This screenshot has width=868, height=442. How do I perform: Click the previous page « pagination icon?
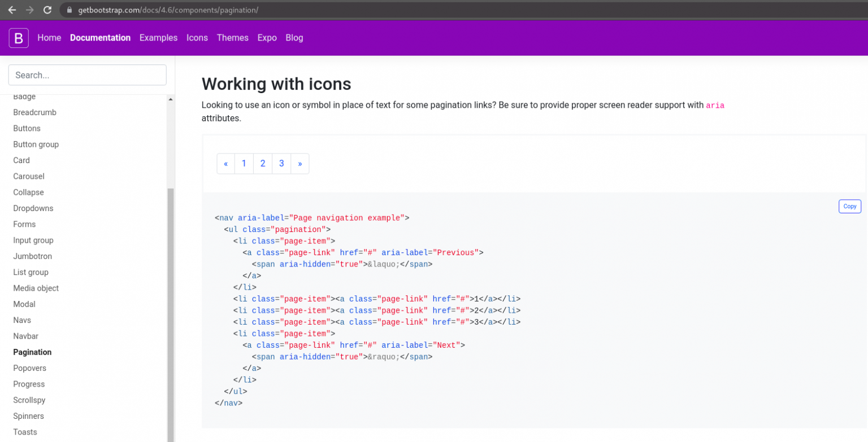click(x=225, y=164)
